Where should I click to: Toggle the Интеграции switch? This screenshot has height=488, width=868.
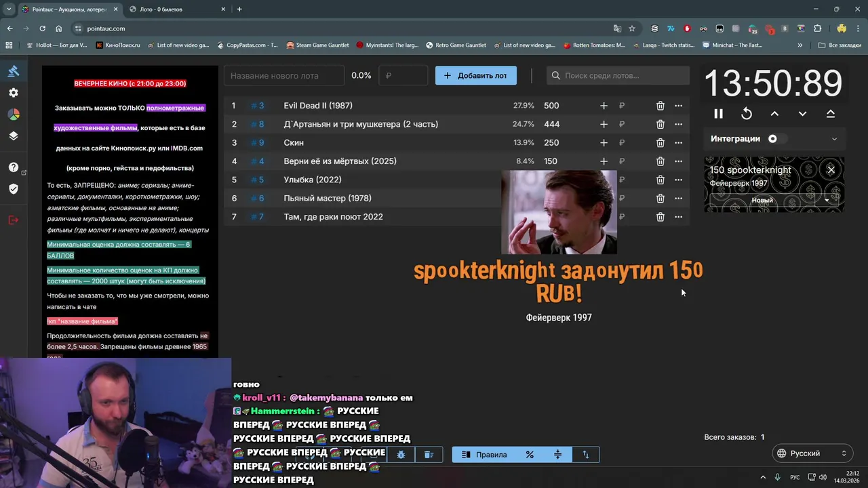click(776, 139)
